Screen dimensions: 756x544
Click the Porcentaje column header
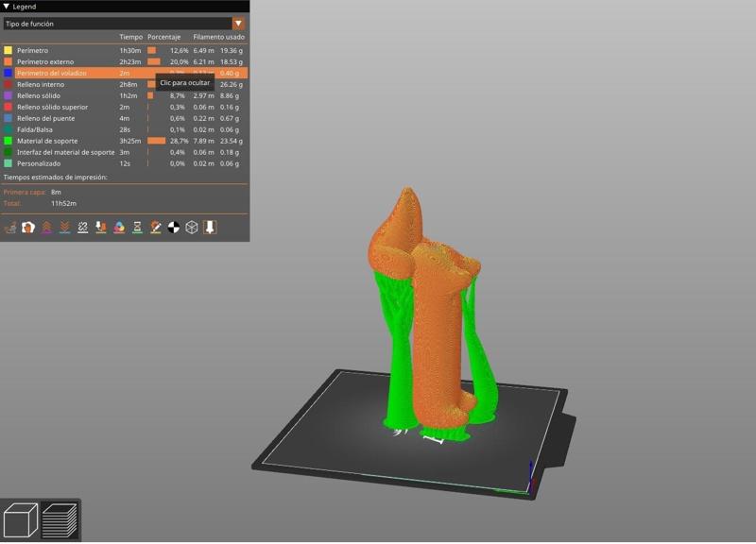coord(163,37)
